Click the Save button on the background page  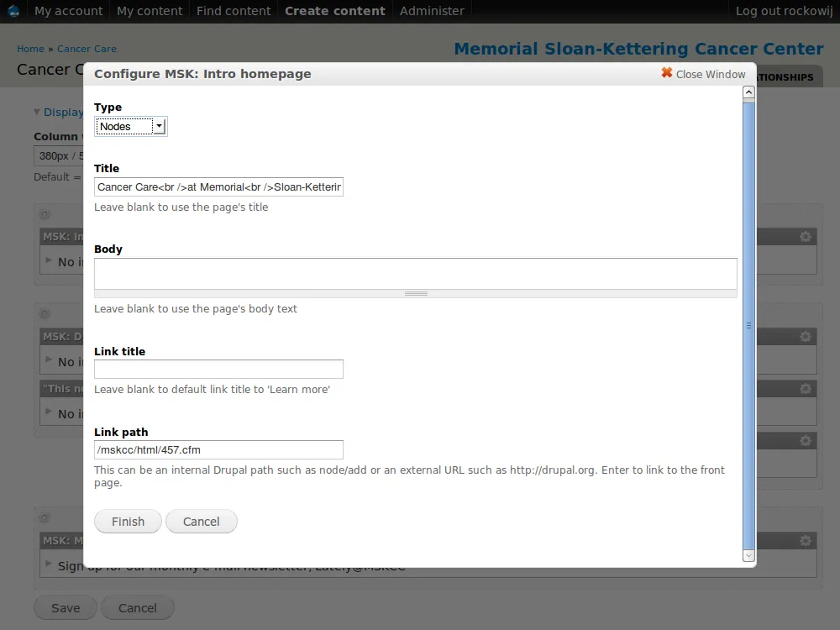(x=66, y=608)
